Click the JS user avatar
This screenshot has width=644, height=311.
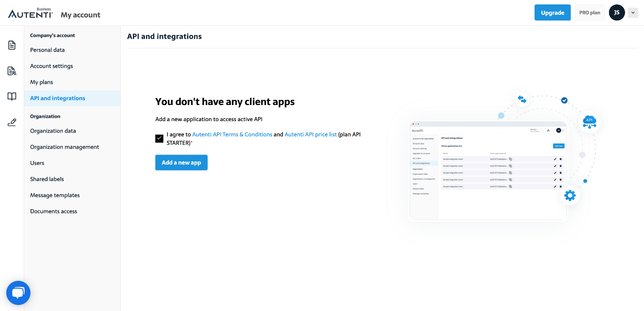click(x=617, y=12)
